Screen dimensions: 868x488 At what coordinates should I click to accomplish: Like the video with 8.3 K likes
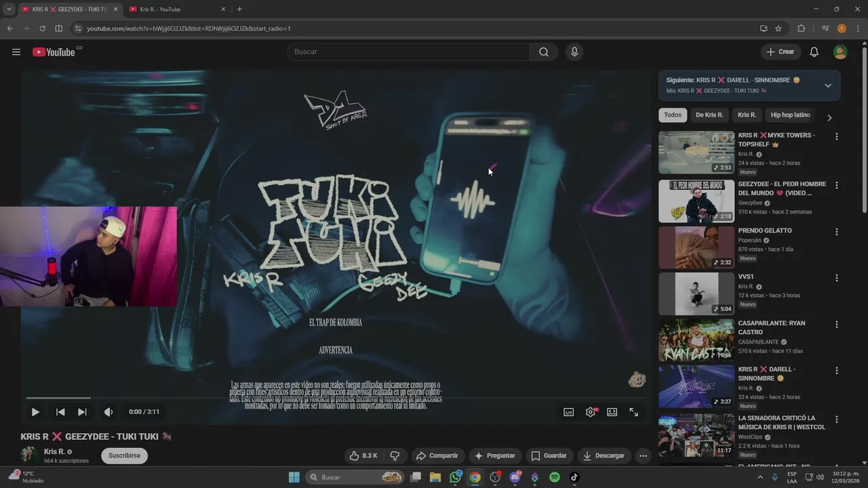coord(363,455)
